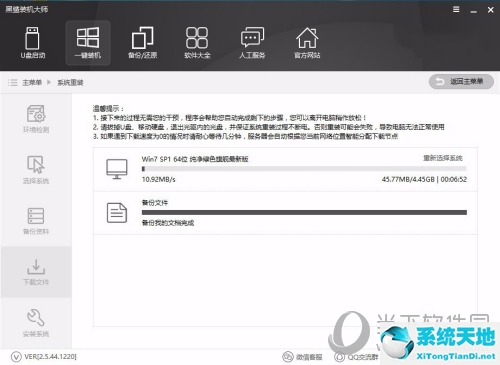
Task: Open the QQ交流群 link
Action: tap(357, 357)
